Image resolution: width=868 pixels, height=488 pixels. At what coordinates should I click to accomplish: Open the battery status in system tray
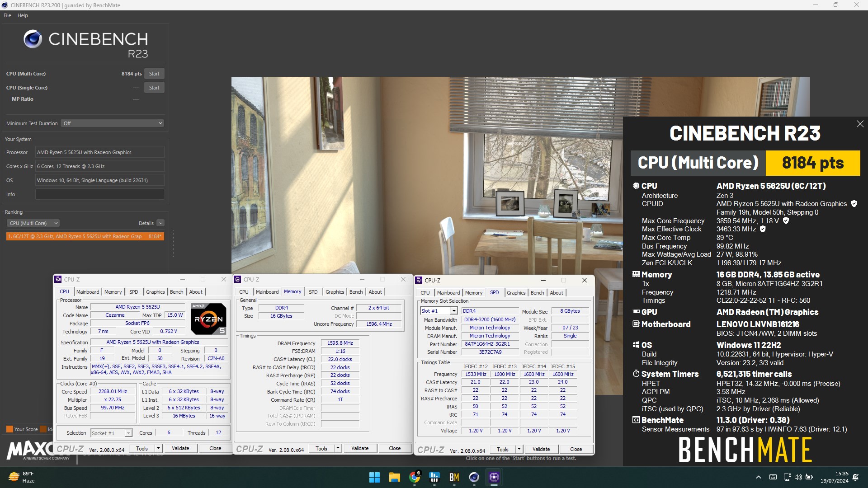click(x=809, y=477)
